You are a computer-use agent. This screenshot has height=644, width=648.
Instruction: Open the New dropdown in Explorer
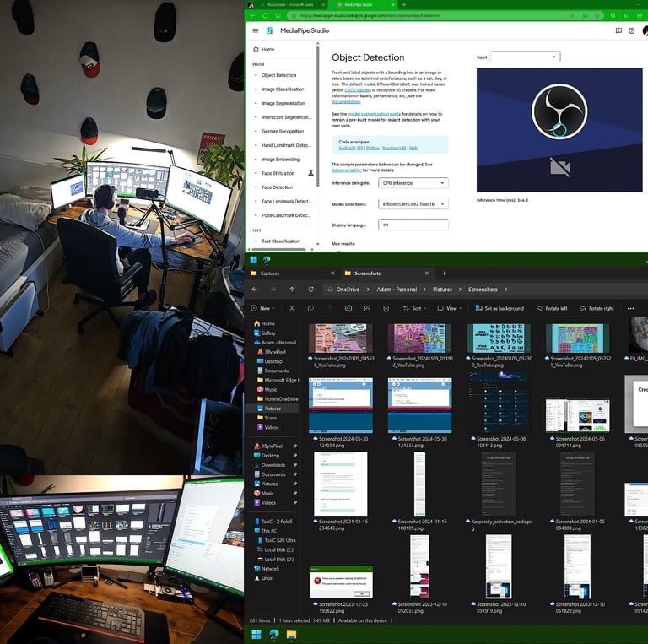point(262,308)
